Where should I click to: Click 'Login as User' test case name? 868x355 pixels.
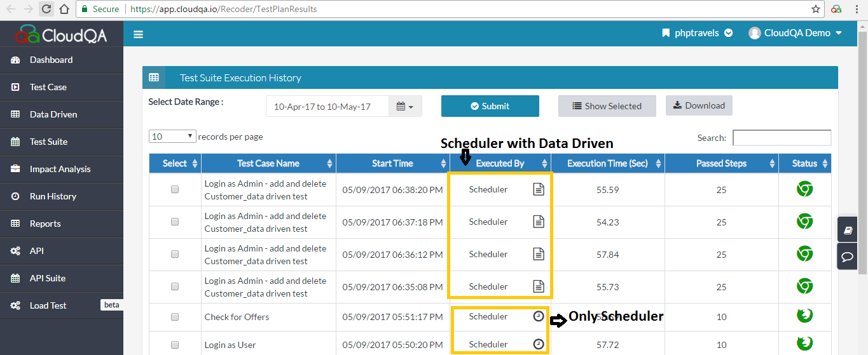[x=230, y=345]
